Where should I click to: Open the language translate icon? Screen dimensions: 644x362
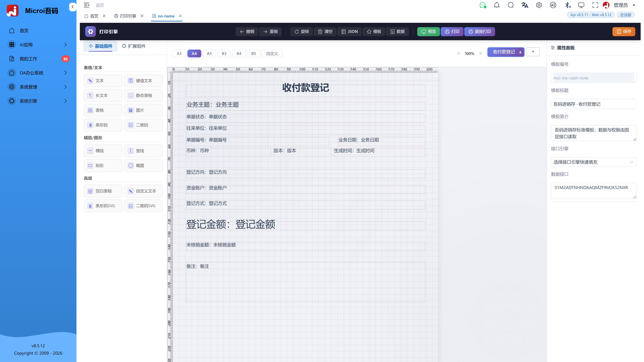pyautogui.click(x=525, y=5)
